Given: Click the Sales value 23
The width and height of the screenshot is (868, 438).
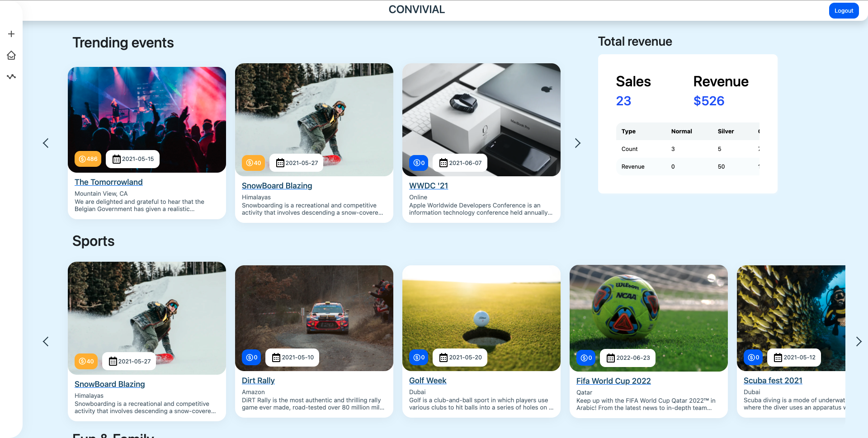Looking at the screenshot, I should coord(623,101).
